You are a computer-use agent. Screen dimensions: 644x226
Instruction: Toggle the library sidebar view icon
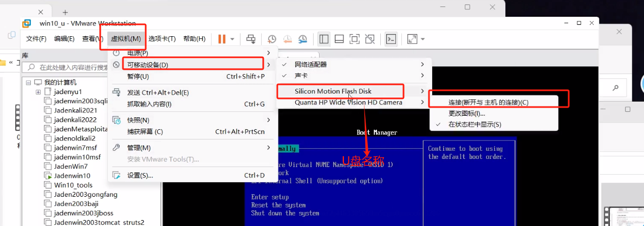tap(324, 39)
